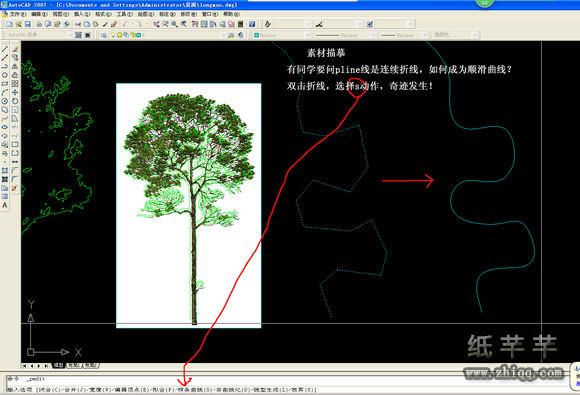Open the color control ByLayer swatch dropdown
The width and height of the screenshot is (580, 395).
click(282, 35)
